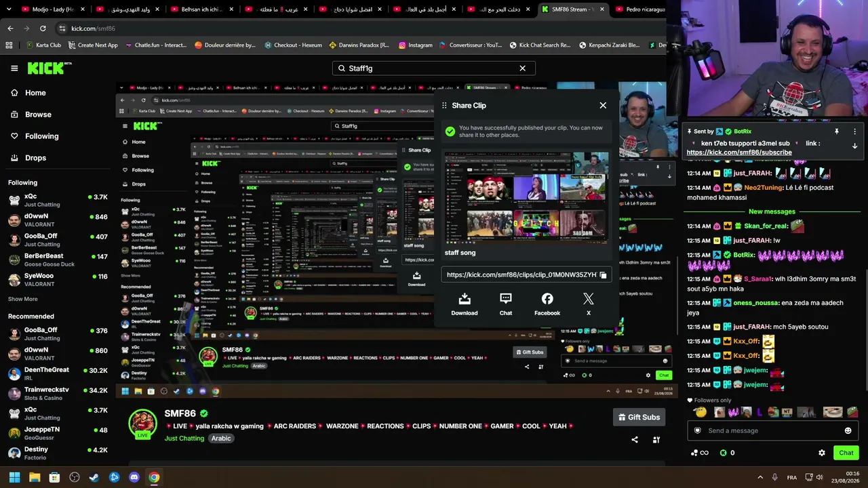Open the staff song clip thumbnail
The height and width of the screenshot is (488, 868).
526,197
